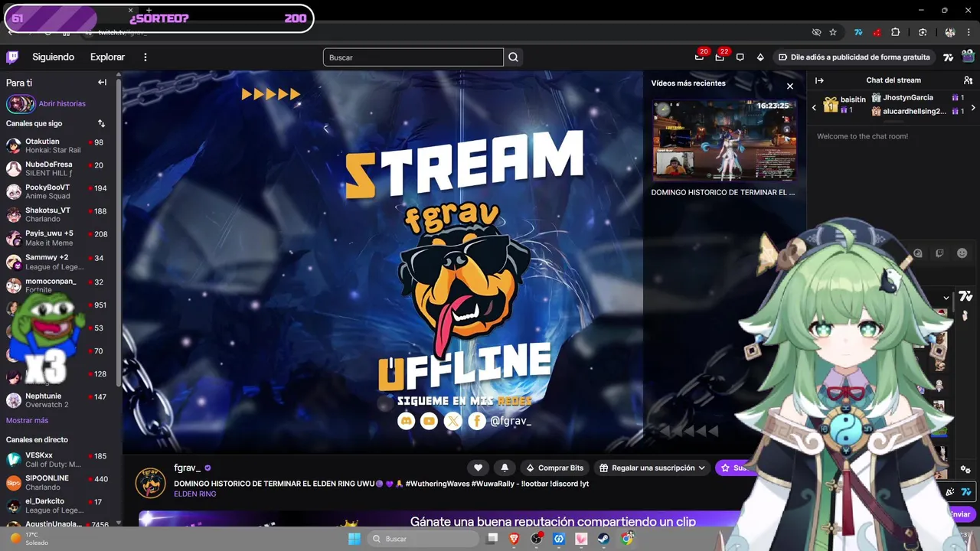Open 7TV browser extension icon
Viewport: 980px width, 551px height.
(x=858, y=32)
